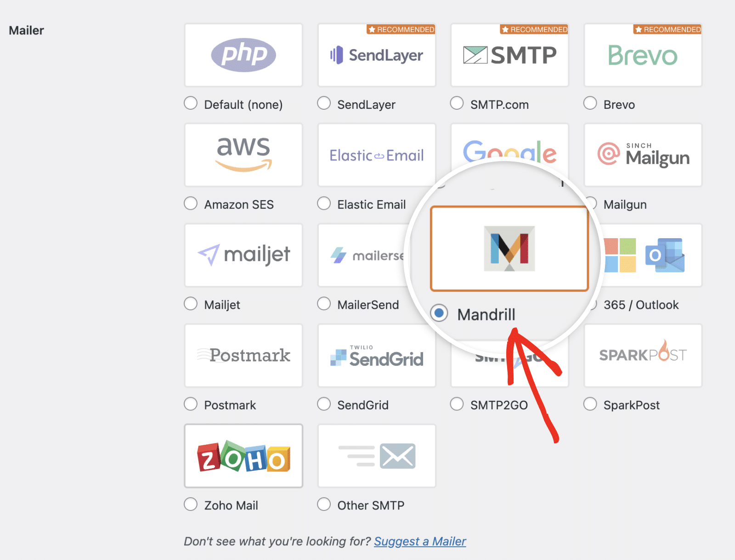This screenshot has height=560, width=735.
Task: Select the SMTP.com radio button
Action: pyautogui.click(x=457, y=103)
